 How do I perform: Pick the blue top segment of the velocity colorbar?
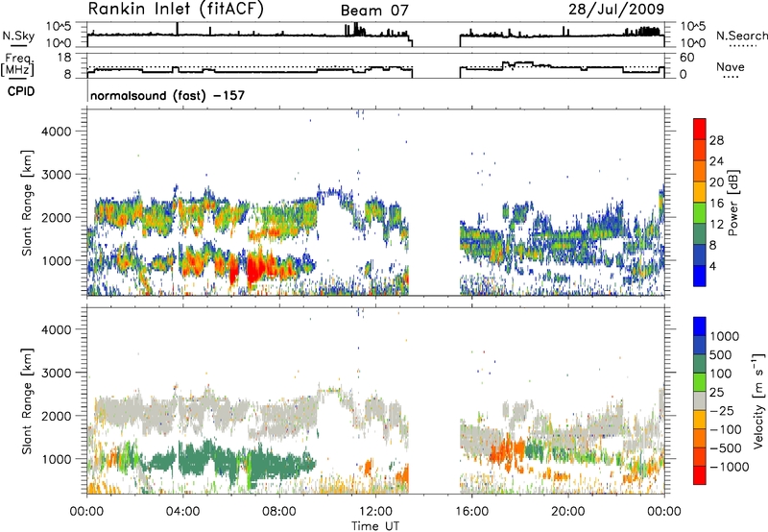point(700,326)
